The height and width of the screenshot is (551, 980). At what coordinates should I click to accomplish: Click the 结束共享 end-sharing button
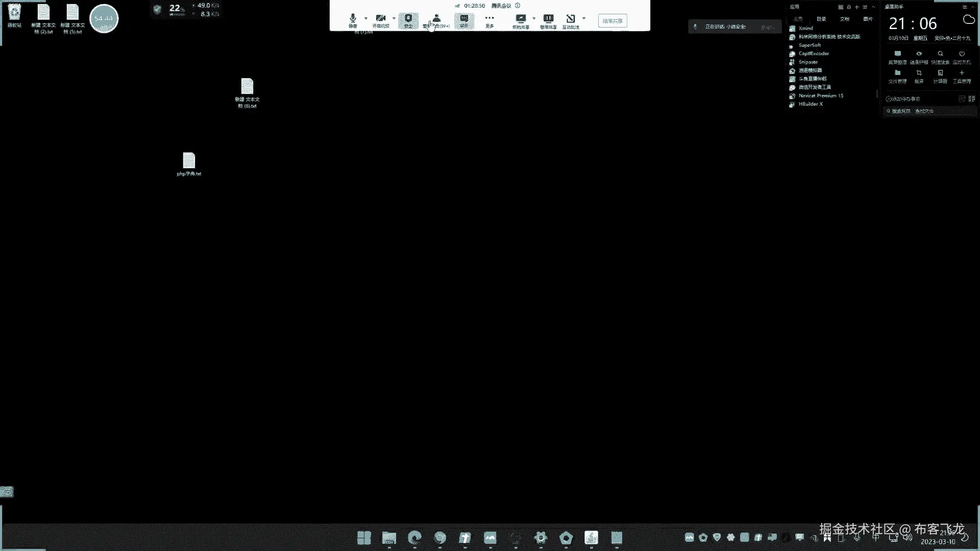point(612,21)
